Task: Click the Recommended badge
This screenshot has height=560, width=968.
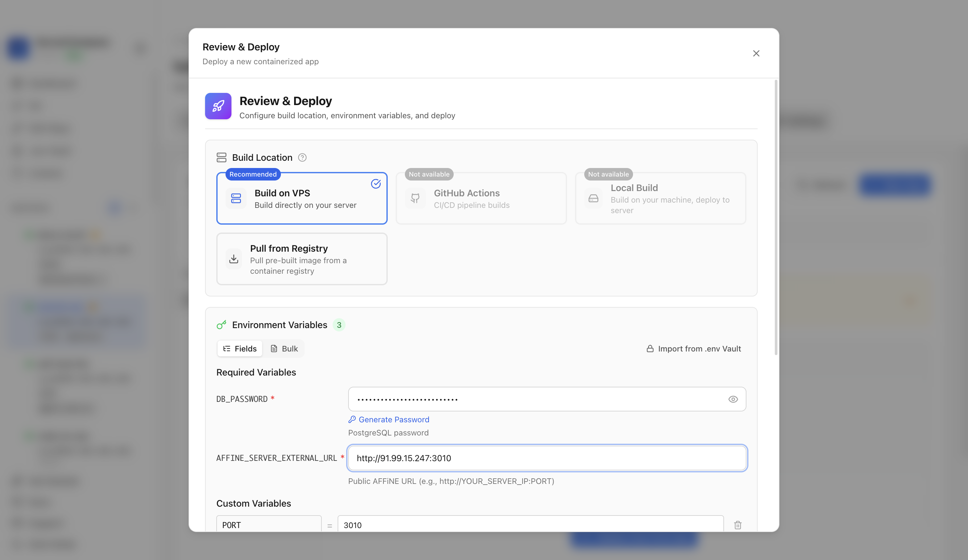Action: (x=253, y=174)
